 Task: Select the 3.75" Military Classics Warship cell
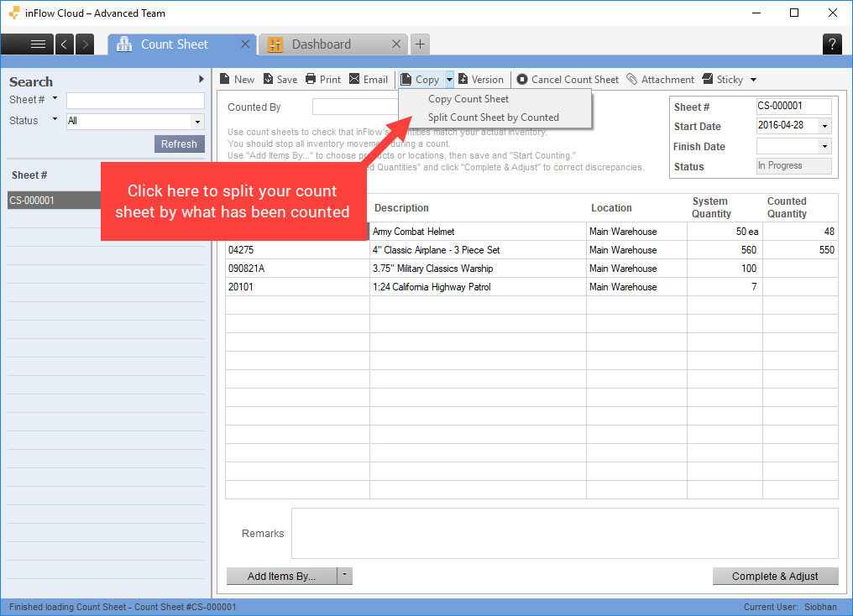tap(478, 269)
